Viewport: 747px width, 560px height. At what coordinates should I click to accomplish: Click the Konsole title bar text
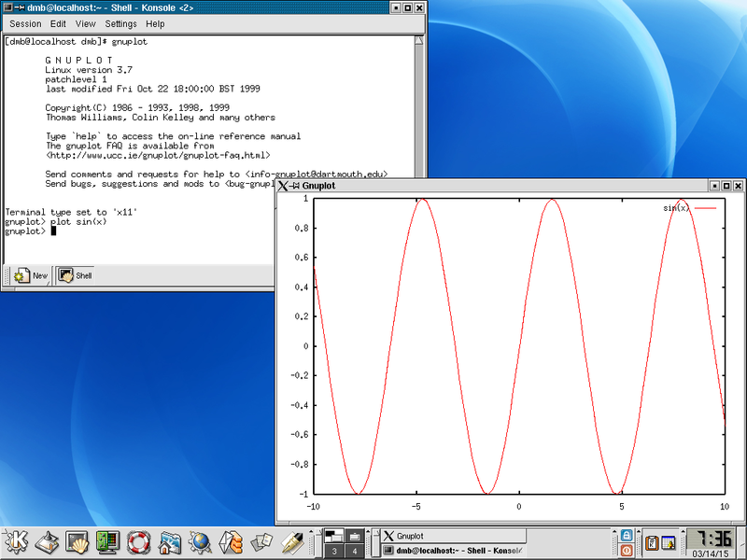click(x=110, y=7)
